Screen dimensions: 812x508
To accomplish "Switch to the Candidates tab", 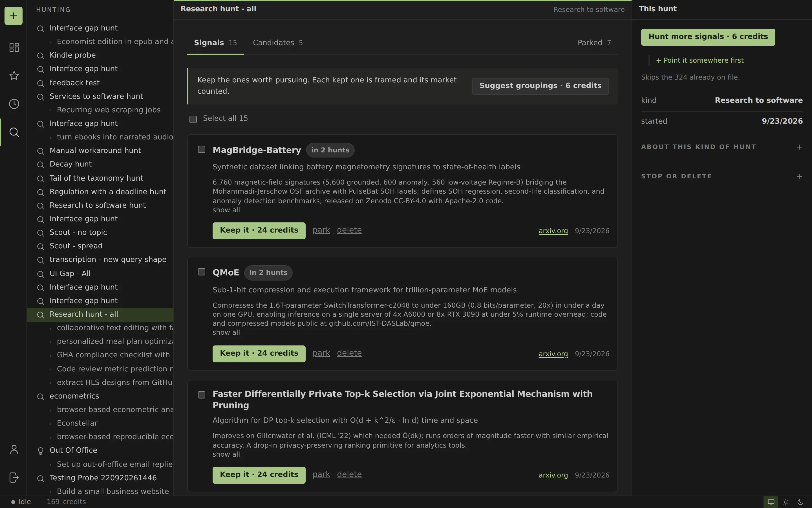I will pyautogui.click(x=278, y=43).
